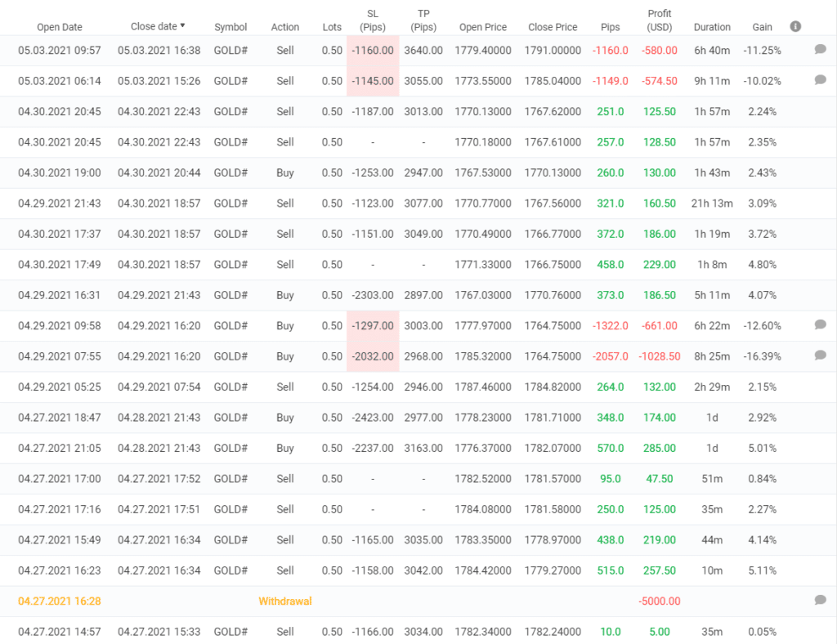Sort by the Gain column header
The width and height of the screenshot is (837, 644).
(x=761, y=27)
